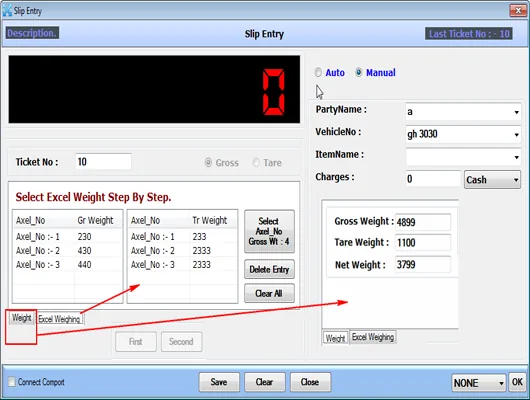The width and height of the screenshot is (530, 400).
Task: Select the Auto radio button
Action: pyautogui.click(x=318, y=72)
